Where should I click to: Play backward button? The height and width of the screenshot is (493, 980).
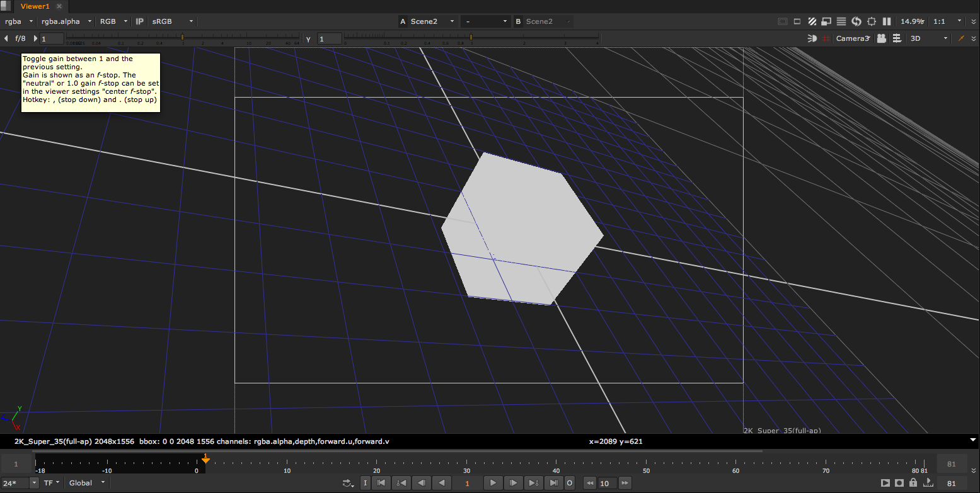(442, 483)
